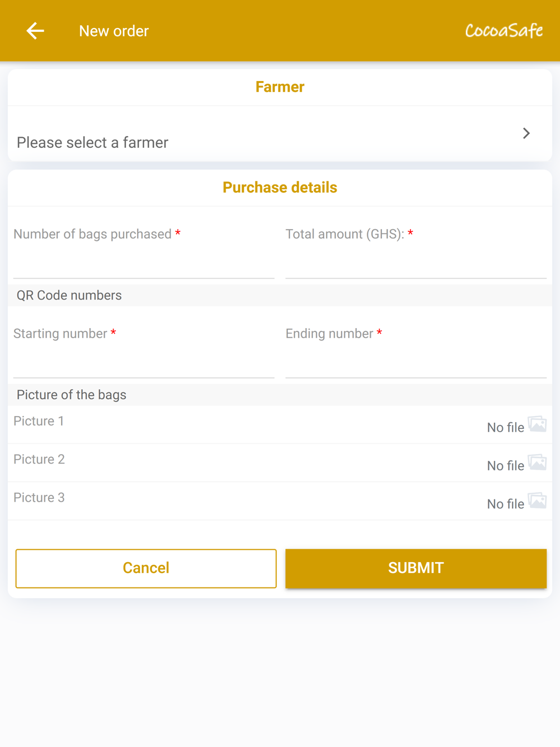Tap the CocoaSafe logo
560x747 pixels.
pyautogui.click(x=503, y=31)
